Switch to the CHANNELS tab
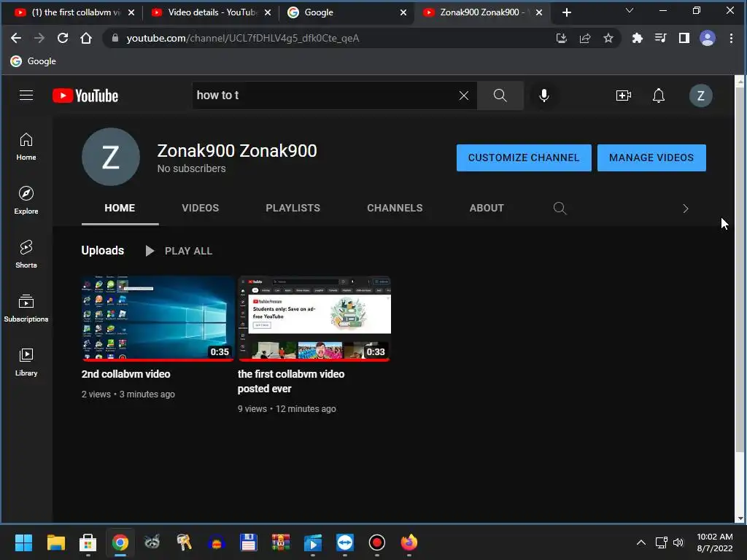Viewport: 747px width, 560px height. 395,208
